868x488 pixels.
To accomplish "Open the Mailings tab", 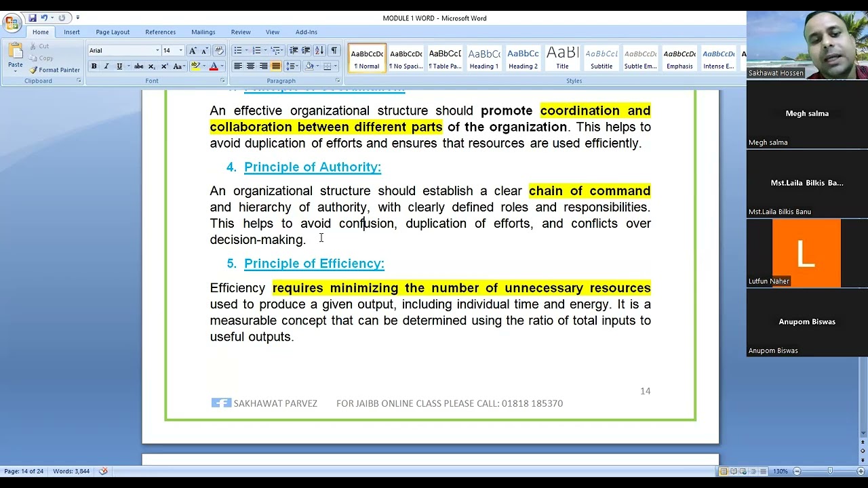I will [203, 32].
